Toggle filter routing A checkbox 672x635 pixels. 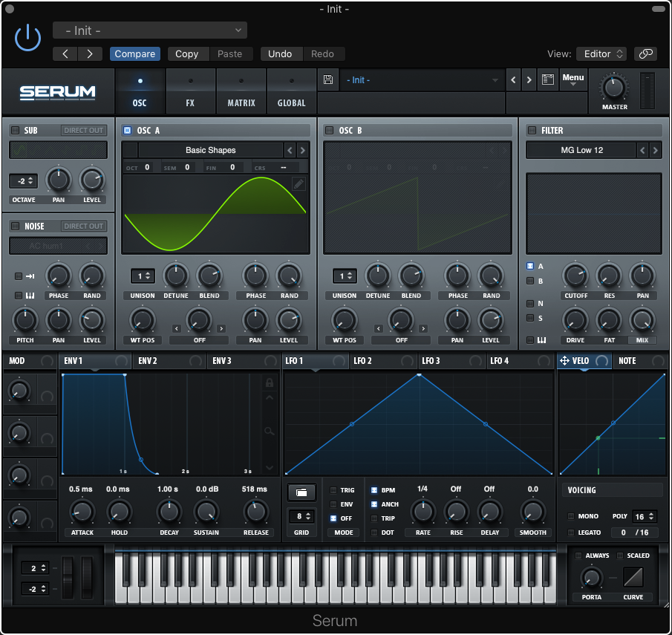tap(530, 267)
